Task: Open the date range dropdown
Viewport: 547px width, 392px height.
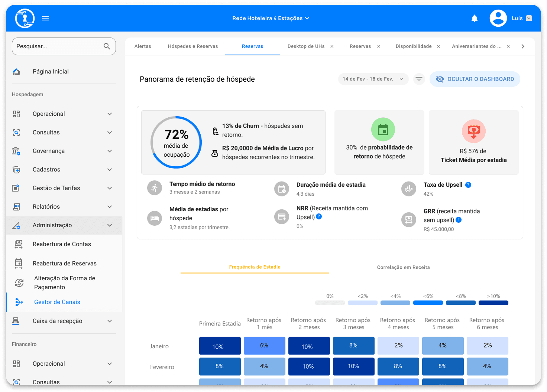Action: pos(373,79)
